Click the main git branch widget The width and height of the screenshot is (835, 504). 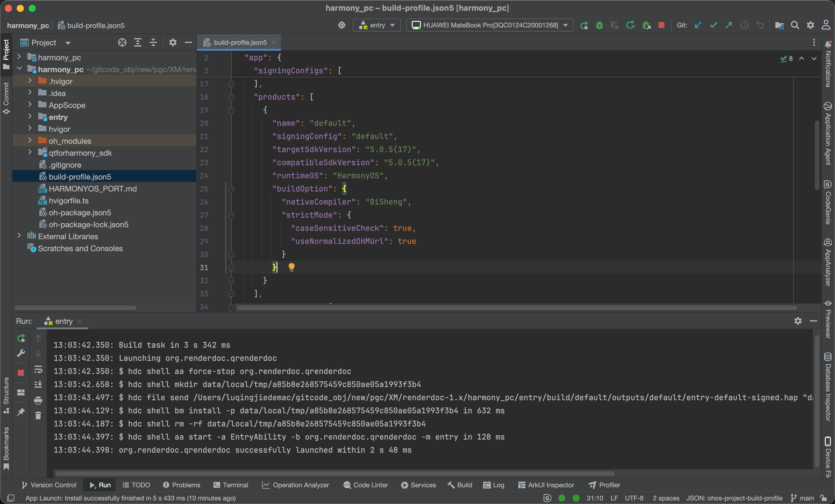802,498
